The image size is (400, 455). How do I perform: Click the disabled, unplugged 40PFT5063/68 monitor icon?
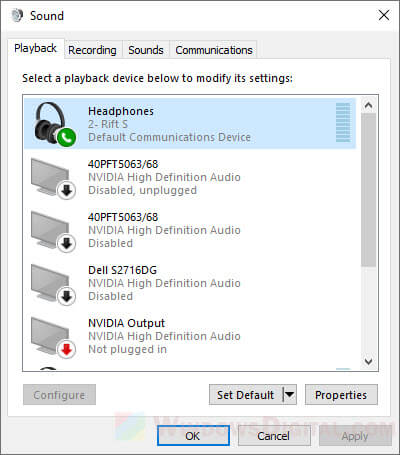click(x=53, y=179)
